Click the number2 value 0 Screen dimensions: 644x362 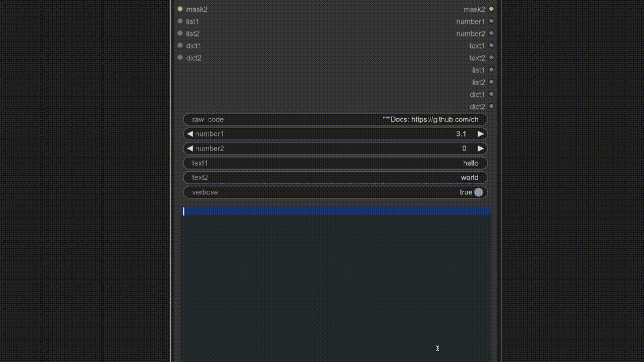pyautogui.click(x=464, y=148)
